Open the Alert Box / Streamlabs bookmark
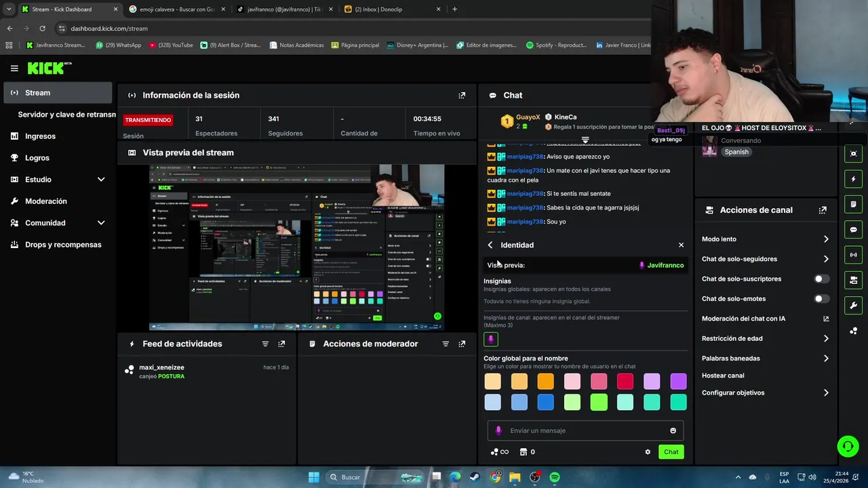 tap(230, 45)
